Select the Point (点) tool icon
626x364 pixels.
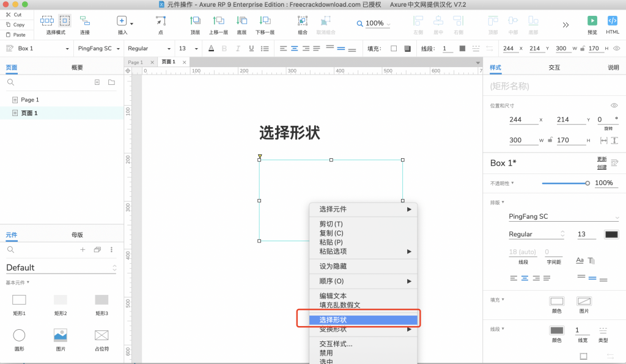160,21
